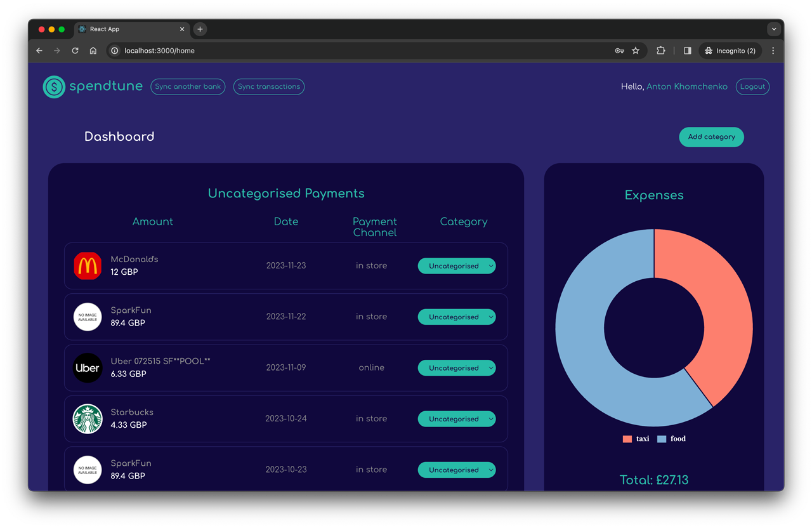Toggle the browser side panel icon
This screenshot has height=528, width=812.
pos(687,51)
